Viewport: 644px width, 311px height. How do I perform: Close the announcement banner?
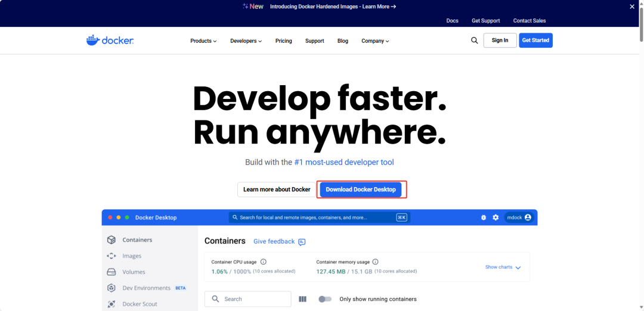point(632,7)
